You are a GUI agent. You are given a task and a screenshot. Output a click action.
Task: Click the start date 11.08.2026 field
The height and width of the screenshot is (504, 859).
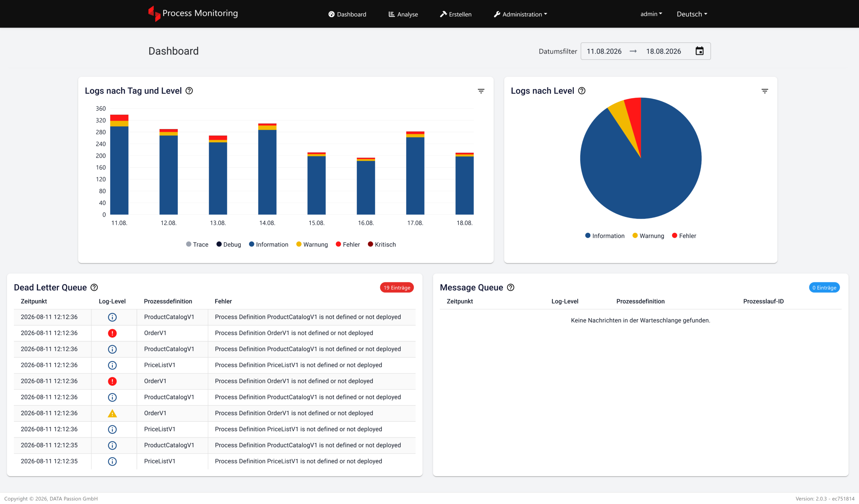tap(604, 51)
